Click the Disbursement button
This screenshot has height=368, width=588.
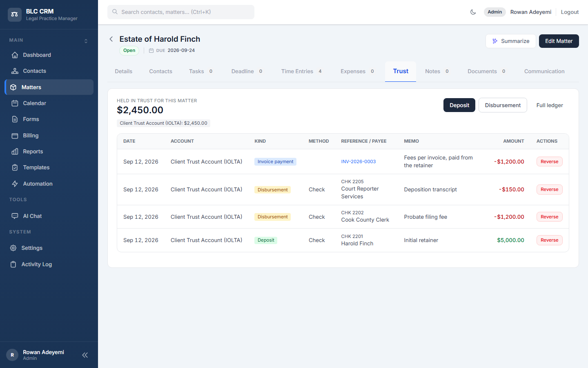tap(503, 105)
